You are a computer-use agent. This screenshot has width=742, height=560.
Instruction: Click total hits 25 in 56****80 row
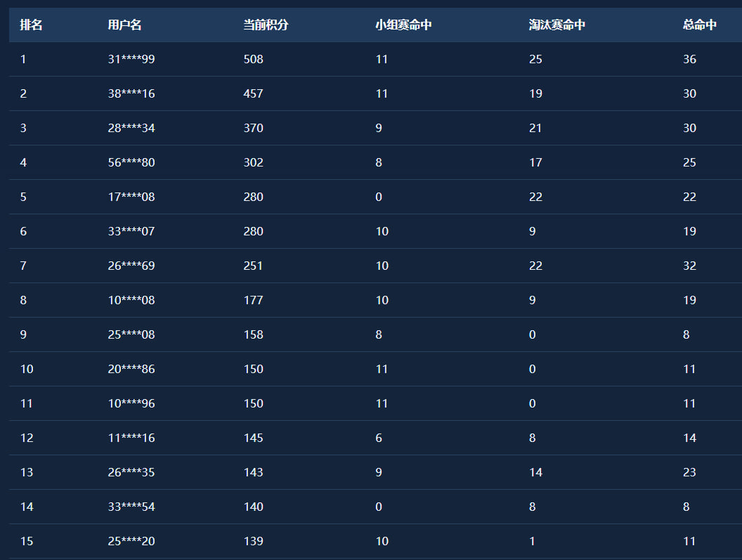pos(689,163)
